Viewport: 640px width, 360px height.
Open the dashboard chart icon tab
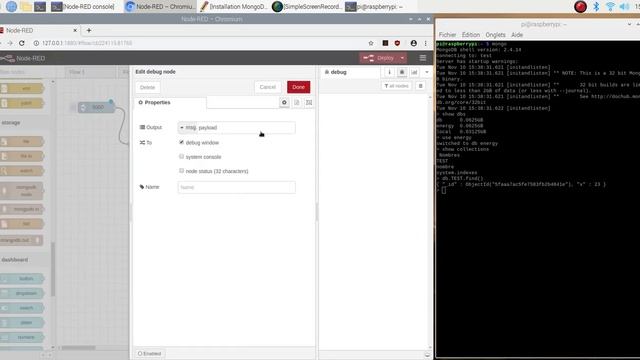click(414, 72)
